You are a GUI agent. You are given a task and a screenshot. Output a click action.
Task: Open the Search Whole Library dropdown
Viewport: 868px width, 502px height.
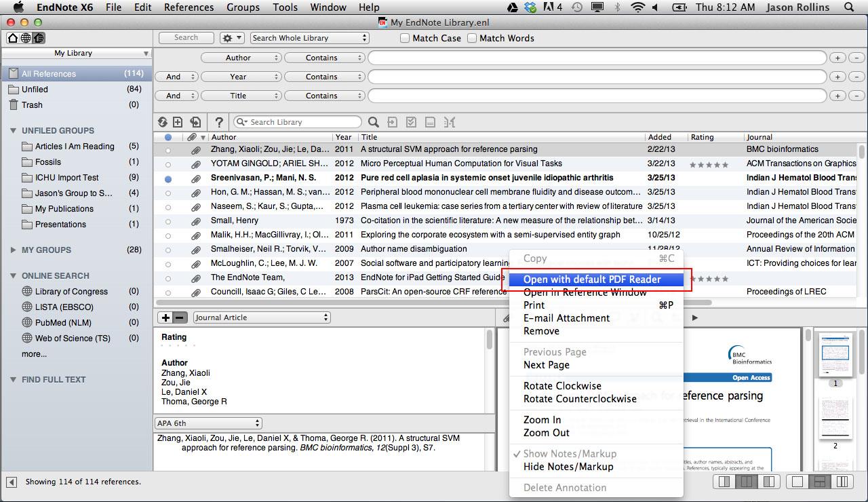(310, 38)
